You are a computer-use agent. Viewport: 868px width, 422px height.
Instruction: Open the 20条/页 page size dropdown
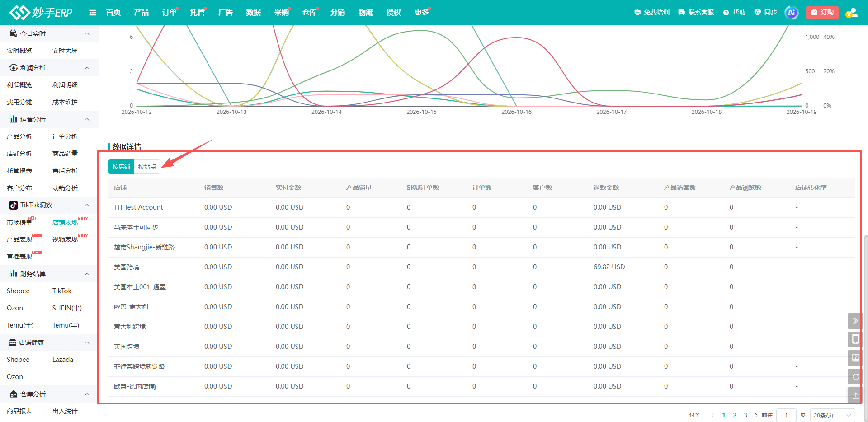coord(832,415)
